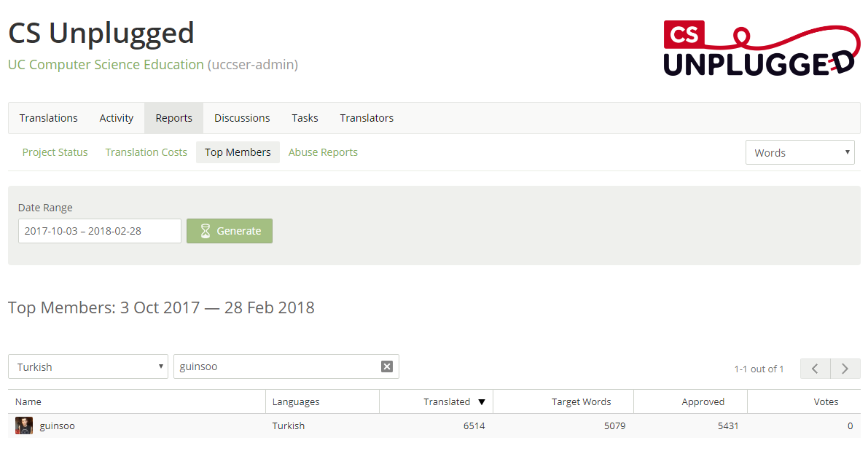Go to previous page of results arrow
Image resolution: width=868 pixels, height=451 pixels.
pyautogui.click(x=815, y=369)
